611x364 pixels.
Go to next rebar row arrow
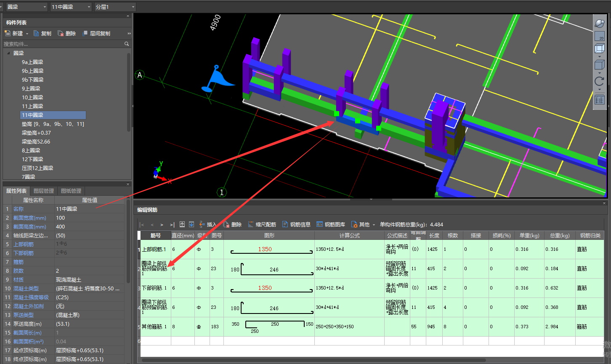pos(162,225)
